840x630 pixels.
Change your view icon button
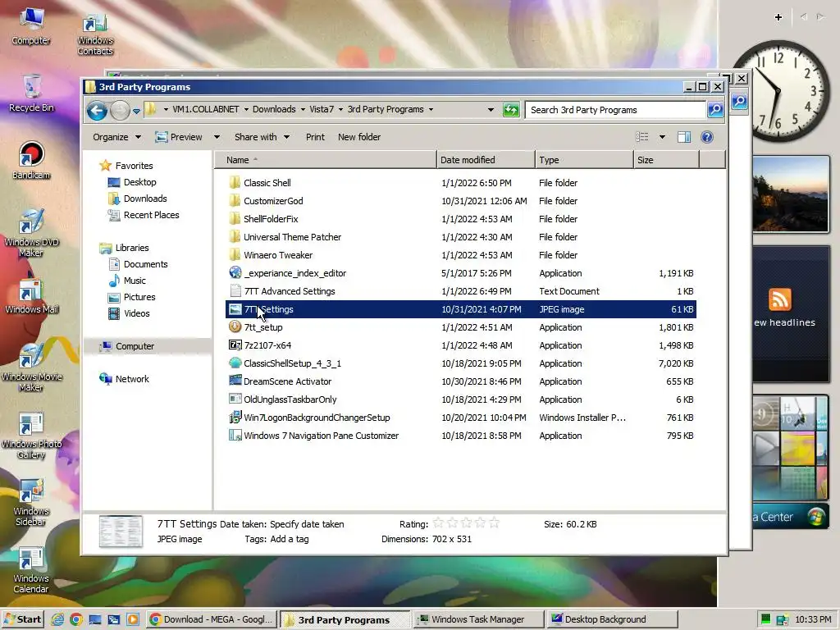click(x=641, y=137)
